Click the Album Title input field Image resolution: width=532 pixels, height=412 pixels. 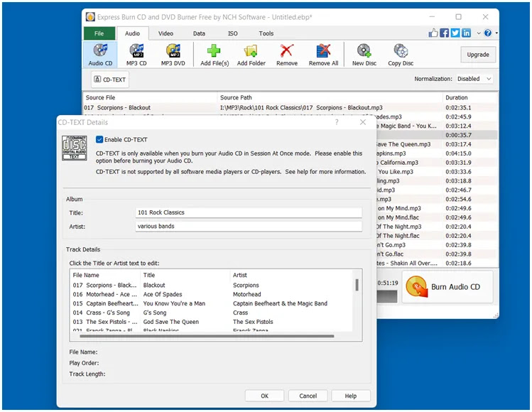(249, 212)
